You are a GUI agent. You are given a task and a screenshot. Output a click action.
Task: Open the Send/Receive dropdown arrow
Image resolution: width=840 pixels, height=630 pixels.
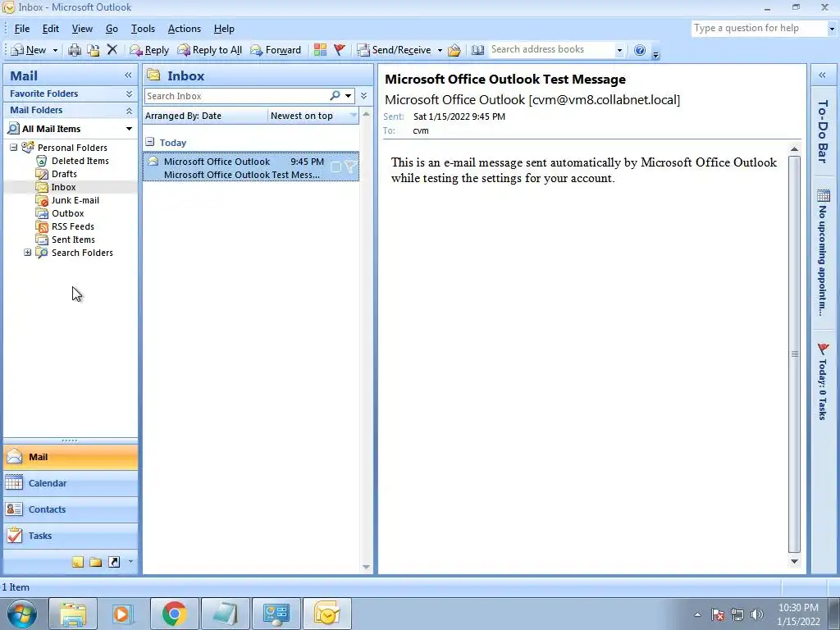point(440,50)
